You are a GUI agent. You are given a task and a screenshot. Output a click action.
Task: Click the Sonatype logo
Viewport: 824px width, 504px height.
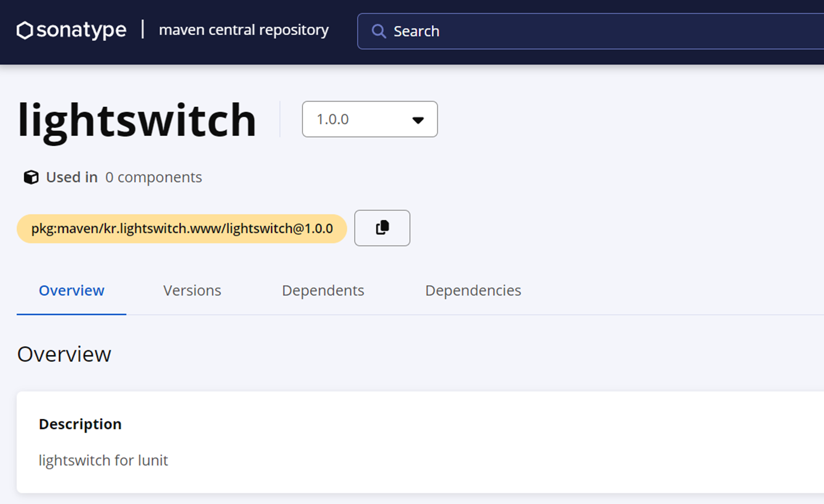pyautogui.click(x=72, y=30)
